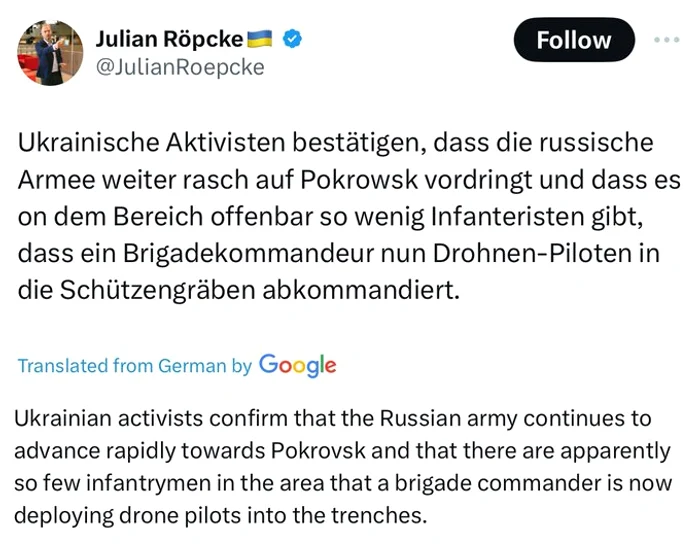This screenshot has width=700, height=552.
Task: Click the "Translated from German by" link
Action: pyautogui.click(x=135, y=366)
